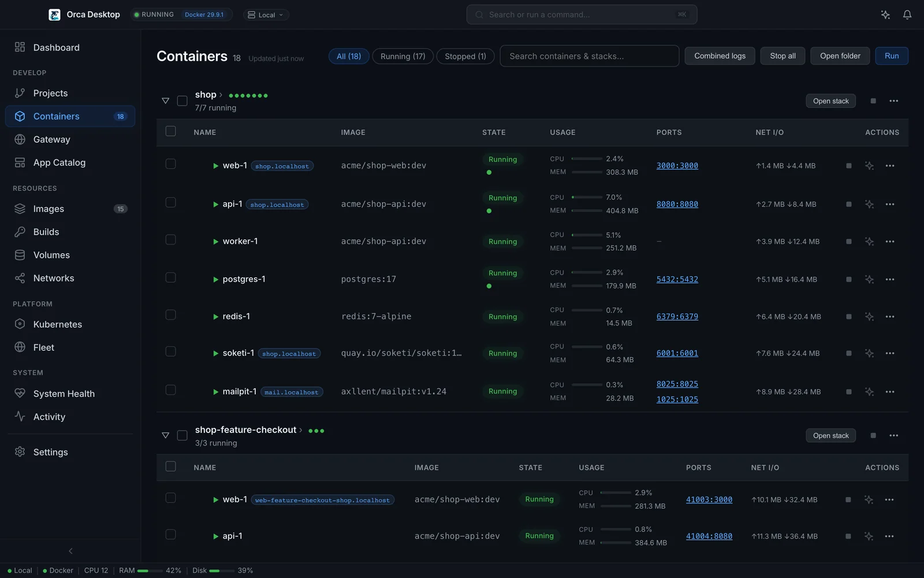Click the System Health heart icon
Viewport: 924px width, 578px height.
pyautogui.click(x=20, y=394)
